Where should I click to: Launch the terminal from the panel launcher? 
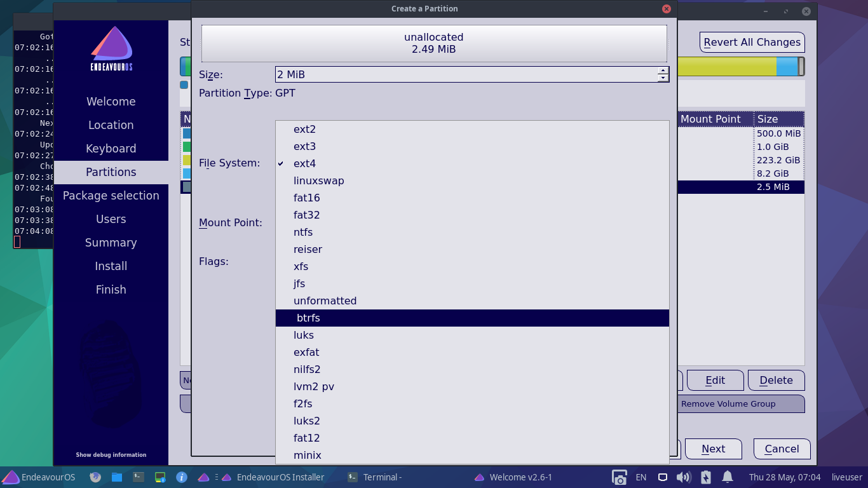[139, 477]
